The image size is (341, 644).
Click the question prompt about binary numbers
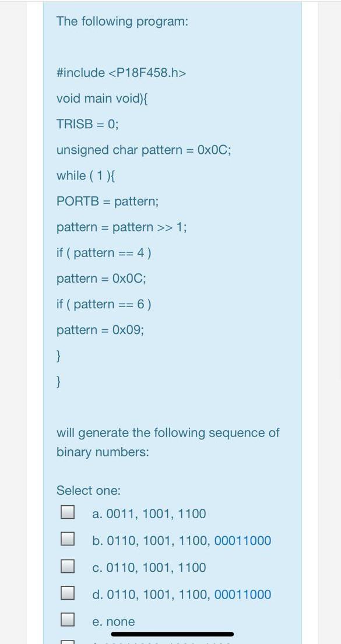[167, 442]
